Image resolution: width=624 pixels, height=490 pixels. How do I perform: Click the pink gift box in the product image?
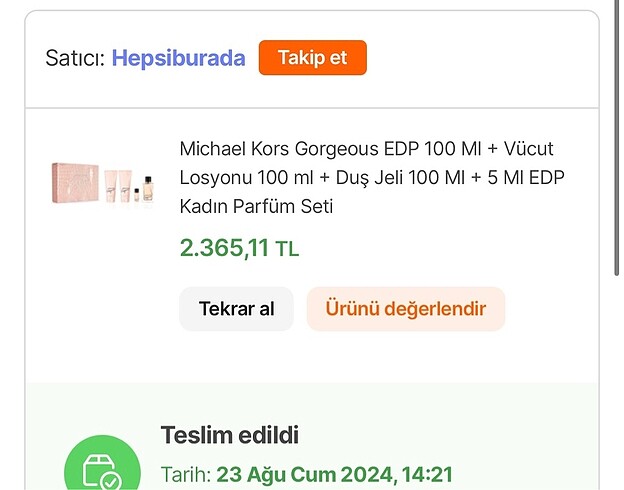click(x=74, y=181)
